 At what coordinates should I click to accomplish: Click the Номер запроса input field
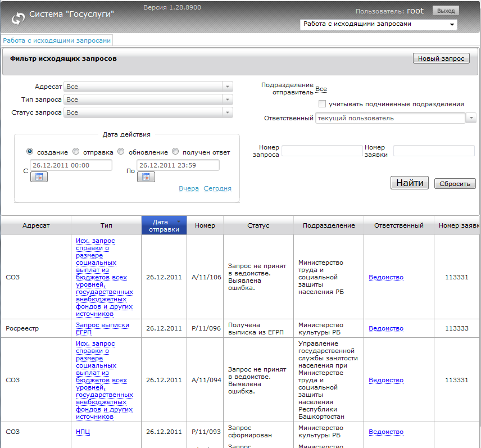(321, 151)
